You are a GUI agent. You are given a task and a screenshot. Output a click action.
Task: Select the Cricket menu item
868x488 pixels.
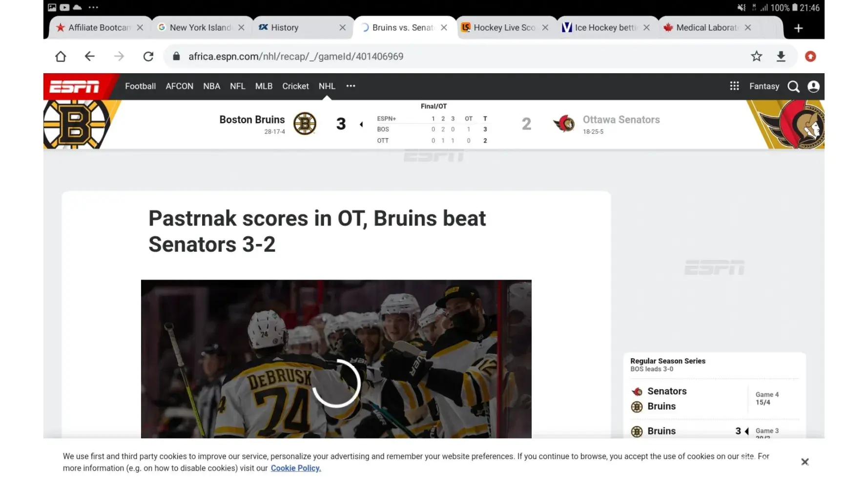click(x=295, y=86)
